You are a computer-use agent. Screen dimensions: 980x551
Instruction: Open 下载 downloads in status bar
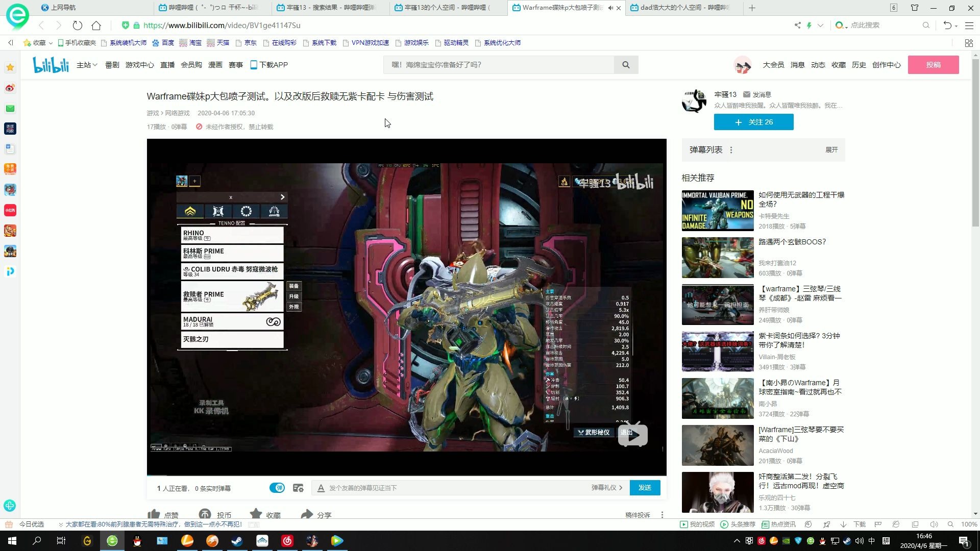click(x=853, y=524)
